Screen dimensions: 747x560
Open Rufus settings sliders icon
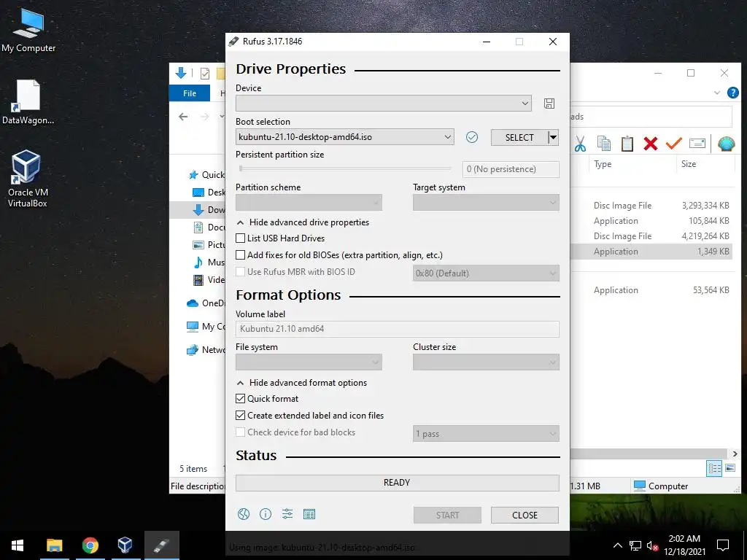pos(287,514)
